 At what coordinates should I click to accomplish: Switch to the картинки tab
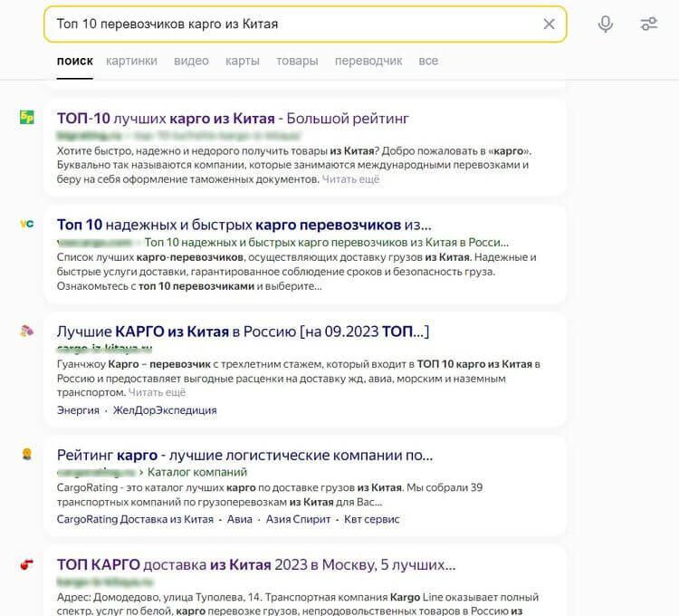[x=131, y=61]
